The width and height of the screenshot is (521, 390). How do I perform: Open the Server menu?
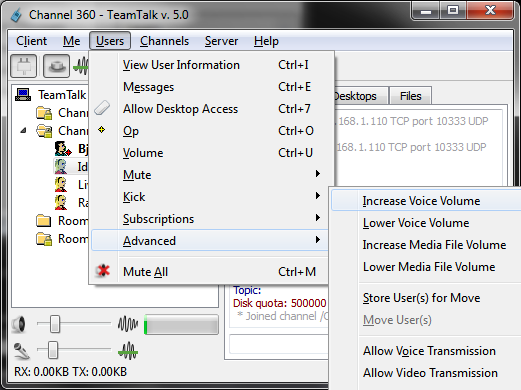click(221, 41)
